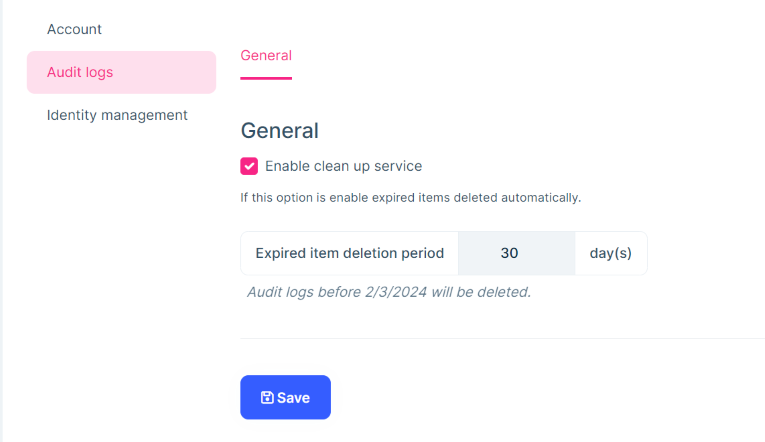Image resolution: width=765 pixels, height=442 pixels.
Task: Click the word 'Save' on the button
Action: (x=294, y=398)
